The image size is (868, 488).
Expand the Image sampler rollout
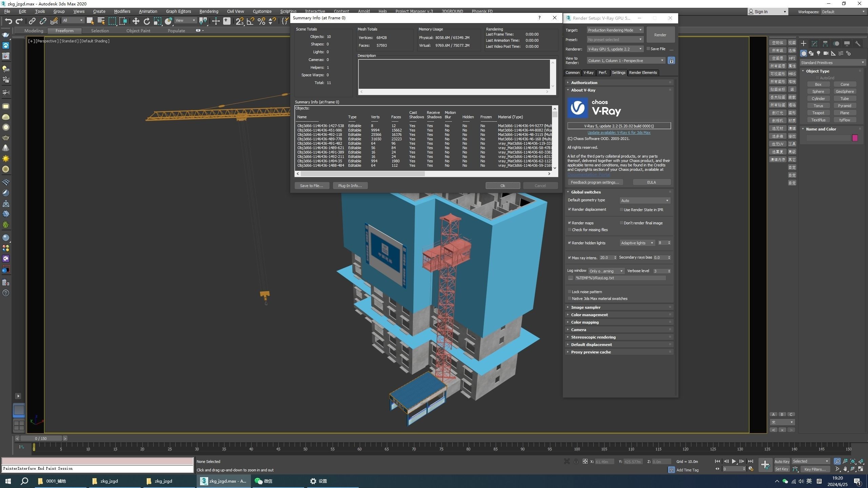coord(619,307)
